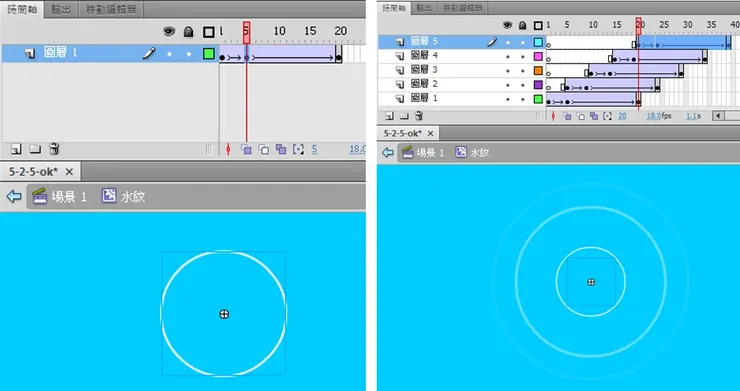This screenshot has width=740, height=391.
Task: Close 5-2-5-ok* document tab in left window
Action: coord(69,172)
